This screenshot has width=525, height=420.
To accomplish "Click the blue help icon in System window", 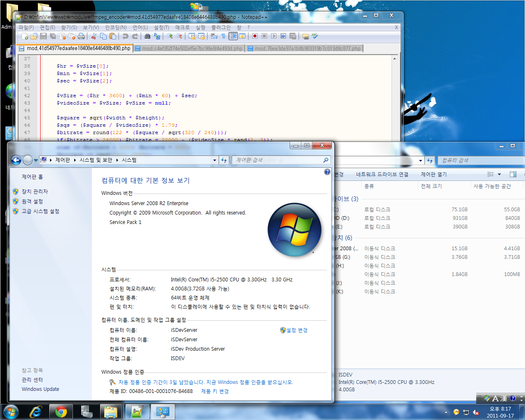I will point(327,172).
